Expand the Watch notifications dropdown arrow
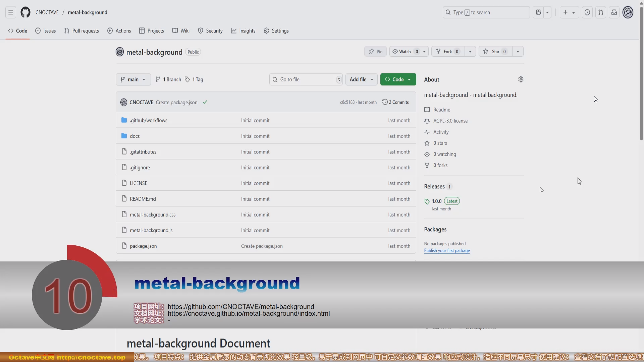Screen dimensions: 644x362 click(424, 52)
